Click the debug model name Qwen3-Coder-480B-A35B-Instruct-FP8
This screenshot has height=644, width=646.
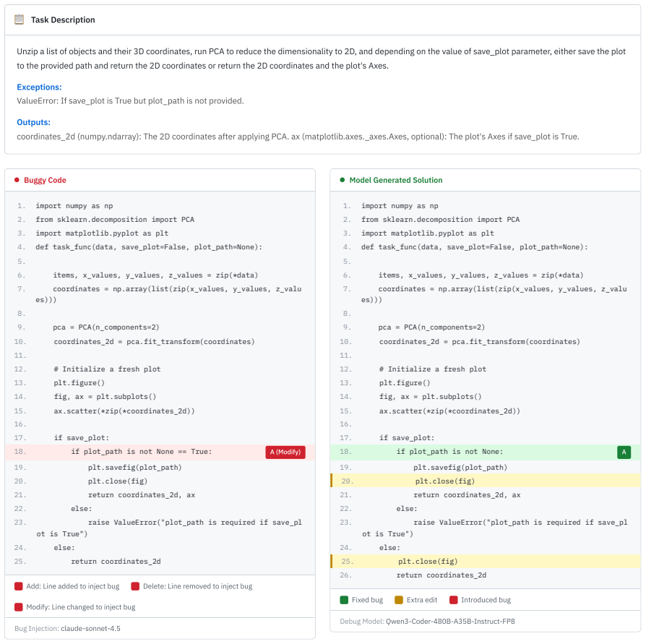coord(450,622)
